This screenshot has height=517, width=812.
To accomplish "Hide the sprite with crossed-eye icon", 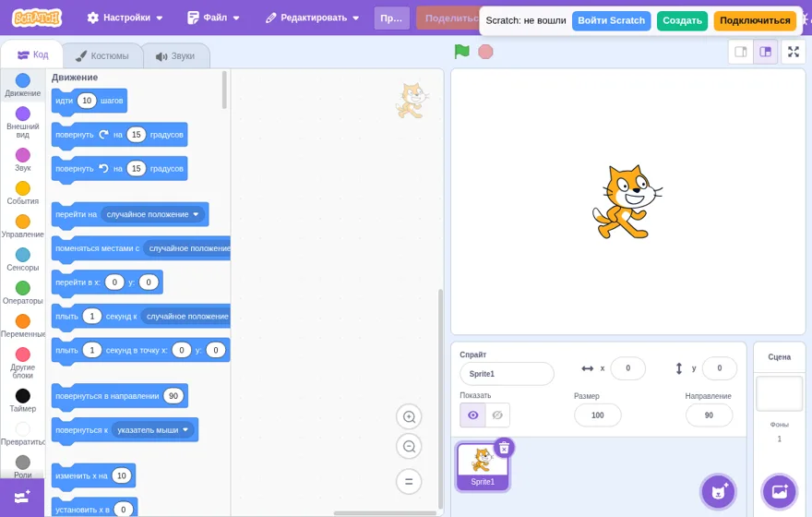I will pos(497,415).
